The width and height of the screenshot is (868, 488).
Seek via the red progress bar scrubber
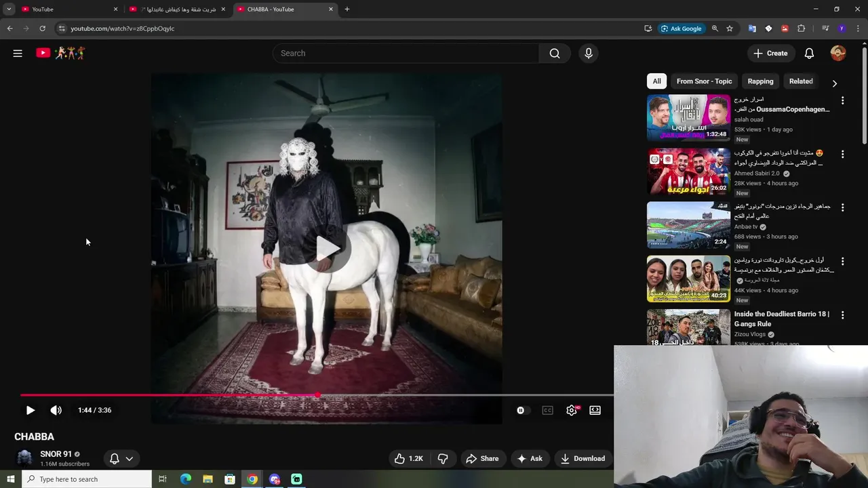click(317, 394)
